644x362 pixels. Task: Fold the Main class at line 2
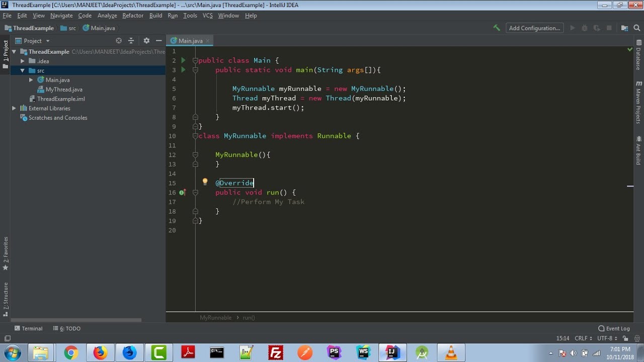click(195, 60)
